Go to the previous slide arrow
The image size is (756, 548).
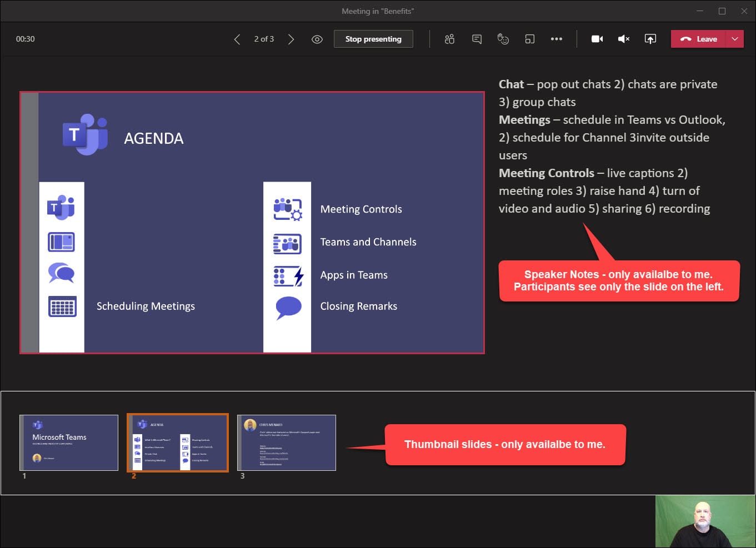pos(237,39)
